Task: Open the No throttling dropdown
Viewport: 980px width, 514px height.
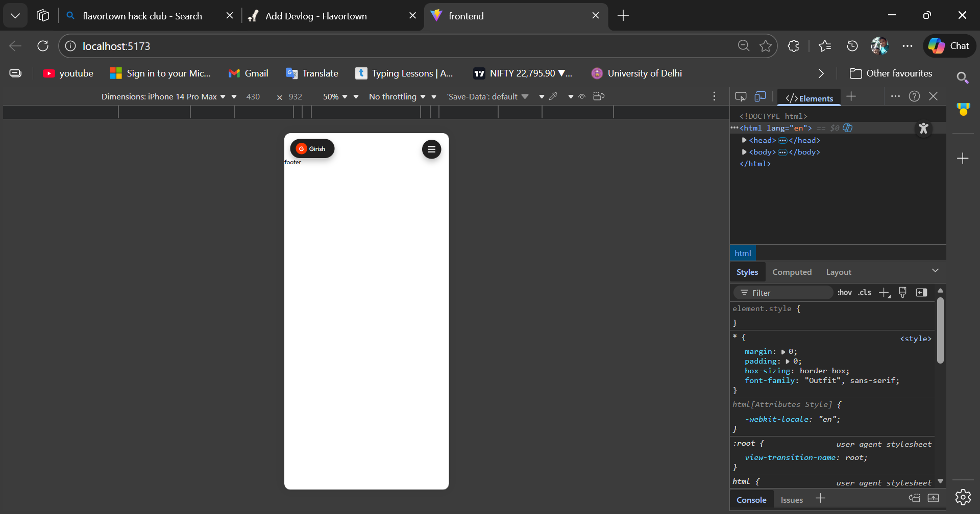Action: point(397,97)
